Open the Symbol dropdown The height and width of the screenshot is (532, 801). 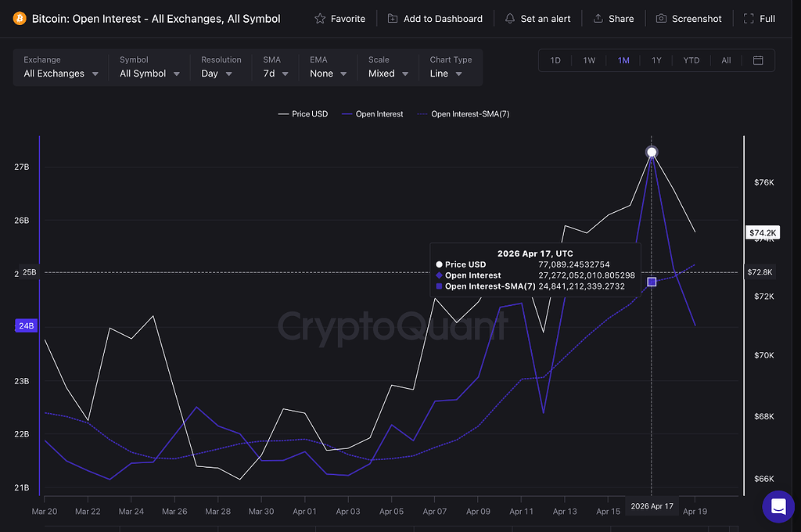149,67
